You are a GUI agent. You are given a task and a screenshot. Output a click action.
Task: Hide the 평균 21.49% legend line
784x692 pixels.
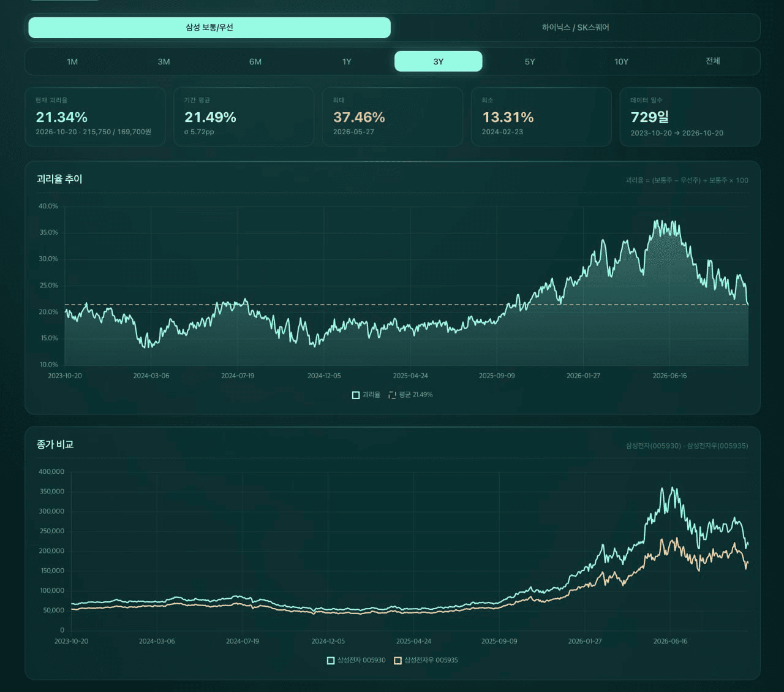click(x=410, y=395)
